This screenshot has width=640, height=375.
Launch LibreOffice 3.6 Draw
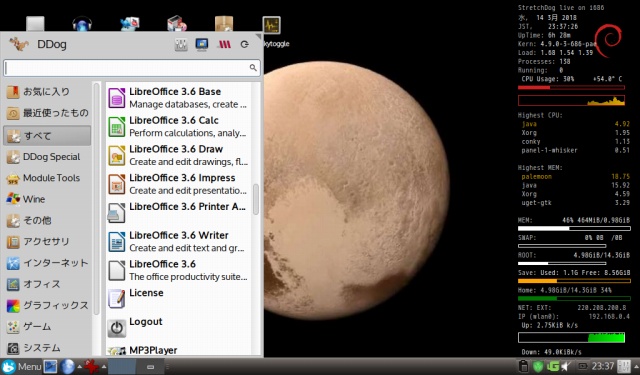coord(178,155)
